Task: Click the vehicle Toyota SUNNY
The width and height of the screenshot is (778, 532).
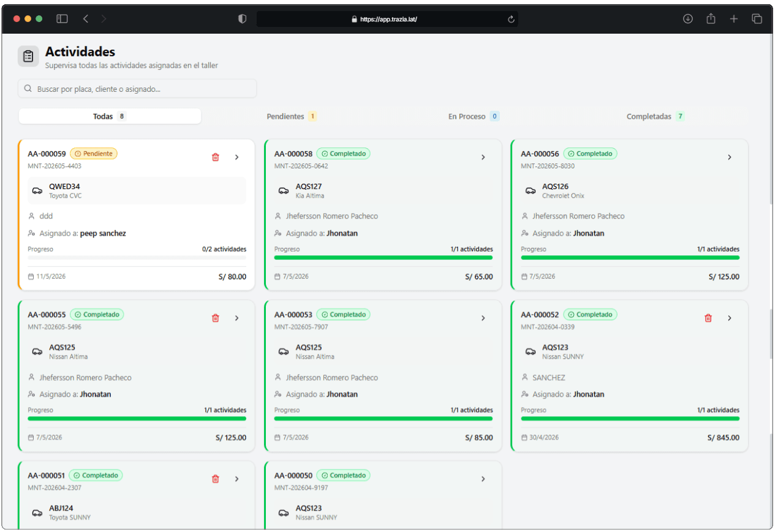Action: (x=70, y=518)
